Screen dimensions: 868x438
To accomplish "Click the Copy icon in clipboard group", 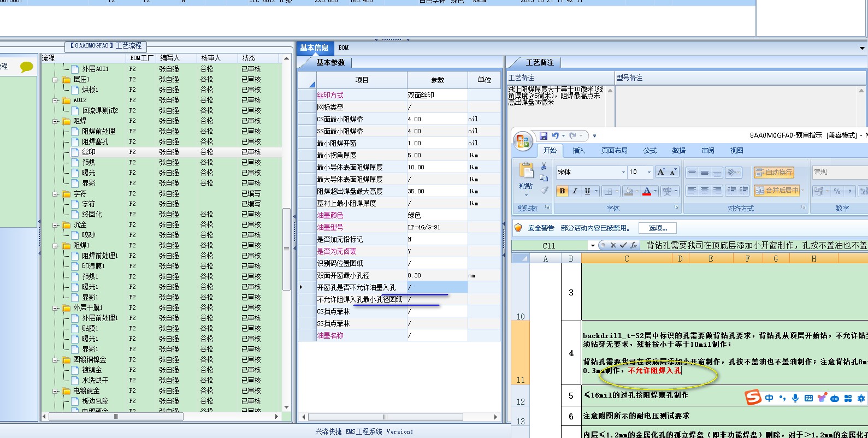I will [544, 178].
